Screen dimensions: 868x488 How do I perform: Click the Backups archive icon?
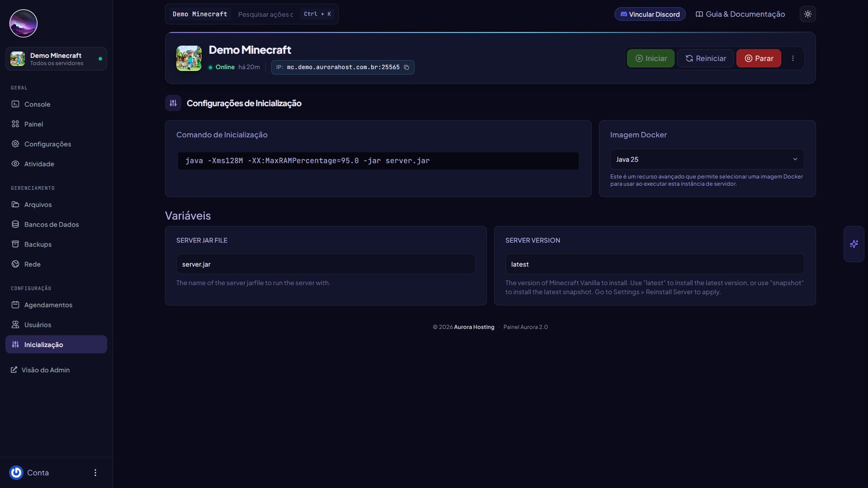coord(15,244)
